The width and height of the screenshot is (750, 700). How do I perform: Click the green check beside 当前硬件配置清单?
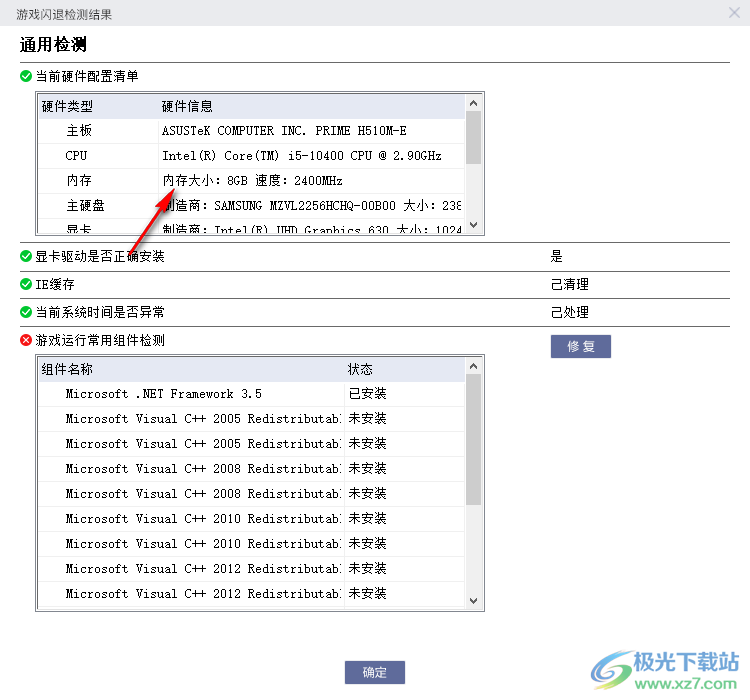pos(26,76)
